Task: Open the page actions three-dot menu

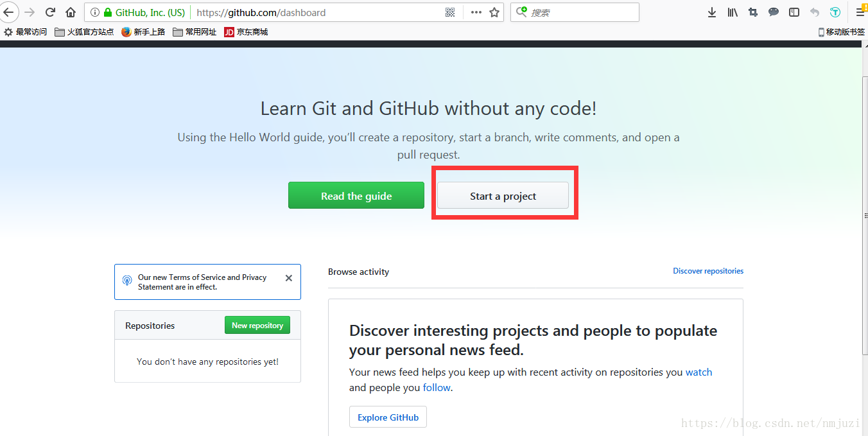Action: pyautogui.click(x=476, y=12)
